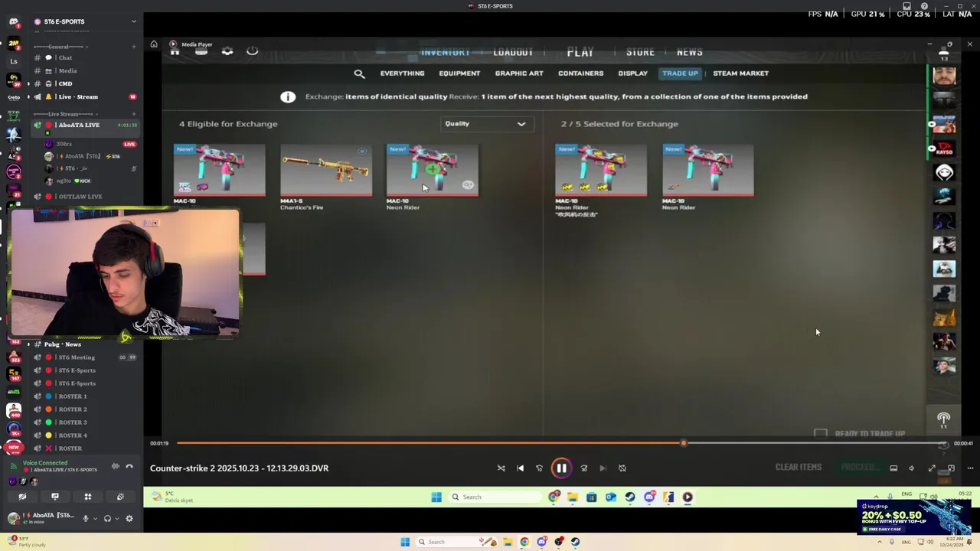Seek using the Media Player orange progress handle
The height and width of the screenshot is (551, 980).
[684, 443]
